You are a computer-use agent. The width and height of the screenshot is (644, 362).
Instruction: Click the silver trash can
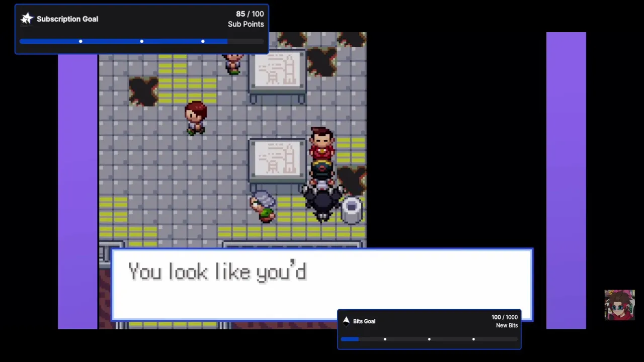coord(351,210)
